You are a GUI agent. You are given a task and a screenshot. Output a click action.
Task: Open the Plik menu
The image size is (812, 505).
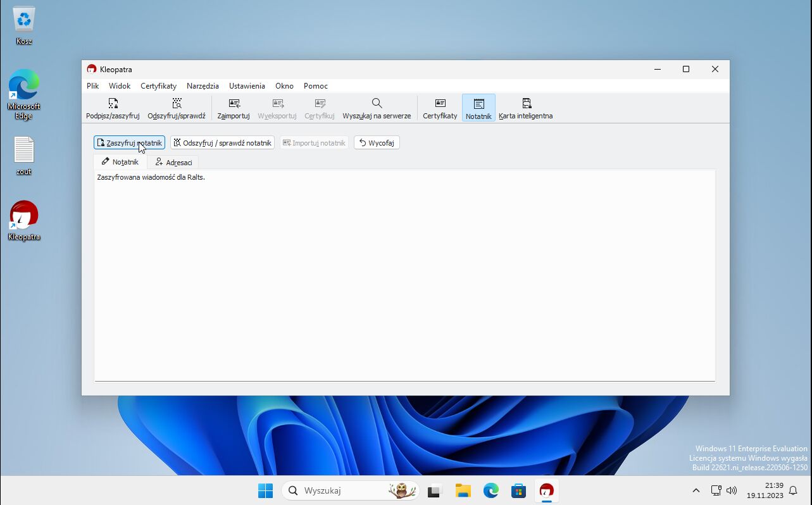pyautogui.click(x=93, y=86)
